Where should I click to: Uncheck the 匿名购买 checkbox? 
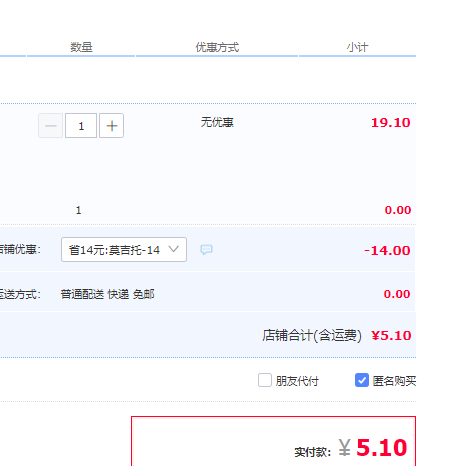(x=362, y=380)
